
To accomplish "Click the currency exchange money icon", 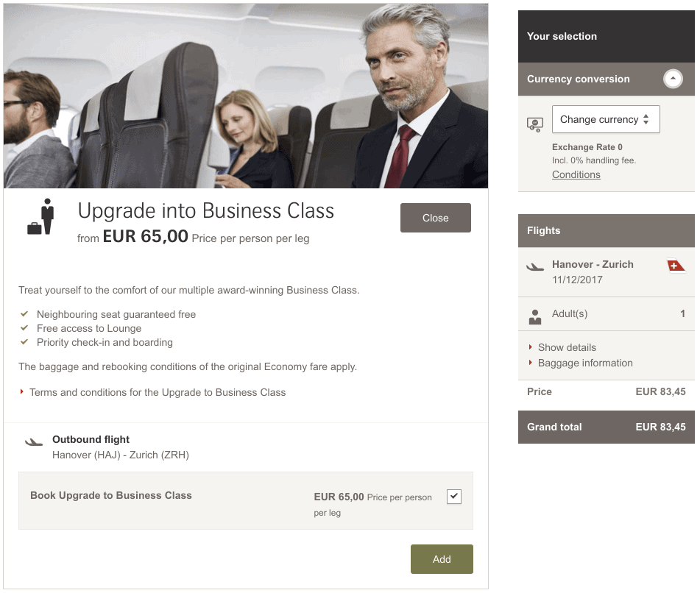I will click(535, 124).
